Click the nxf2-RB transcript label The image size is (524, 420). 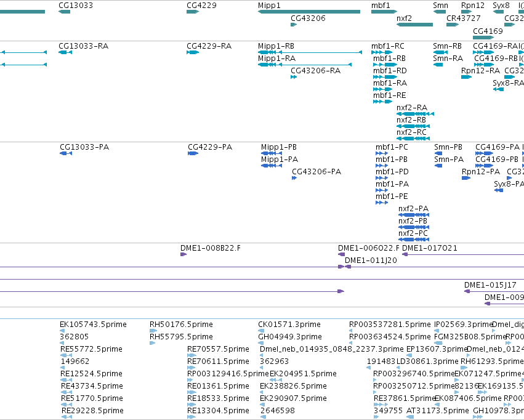pyautogui.click(x=411, y=120)
